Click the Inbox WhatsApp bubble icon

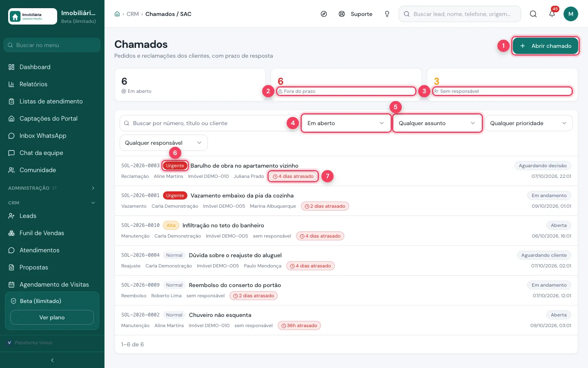click(11, 136)
